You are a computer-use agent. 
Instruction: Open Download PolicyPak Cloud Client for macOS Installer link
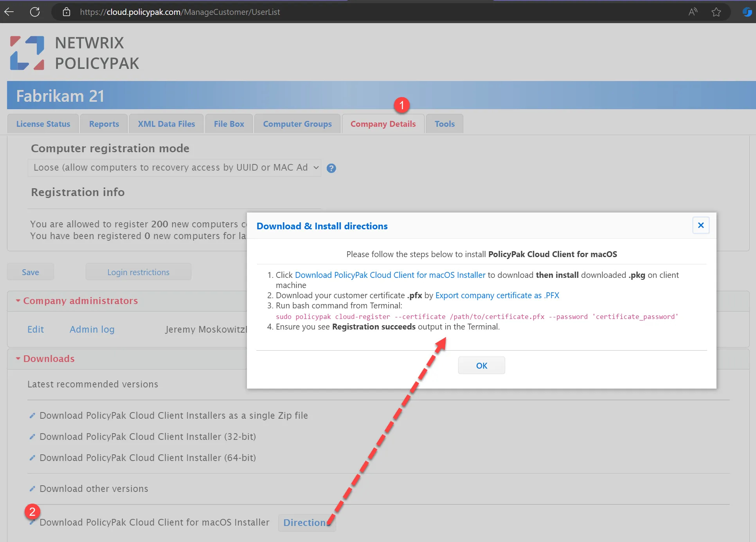tap(389, 275)
